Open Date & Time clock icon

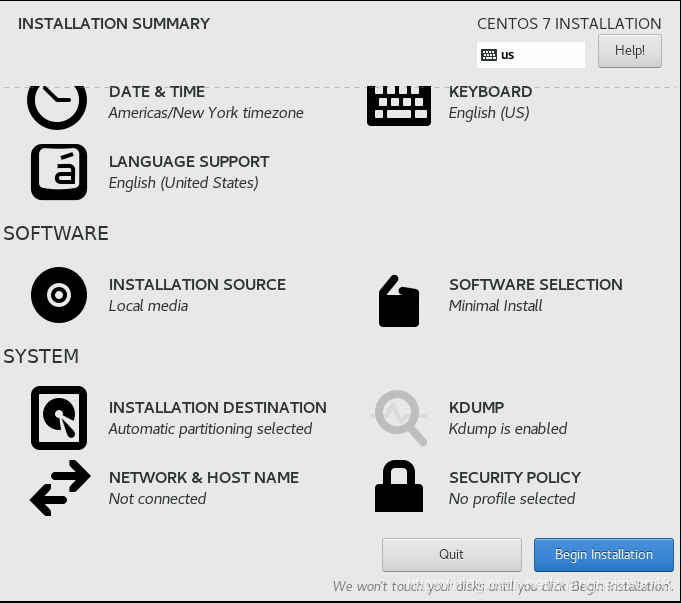click(57, 107)
